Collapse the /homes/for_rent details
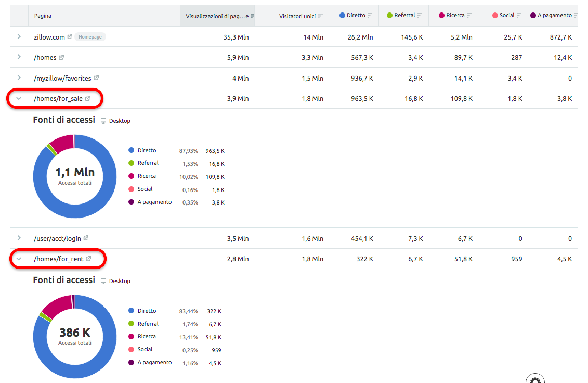The image size is (588, 383). click(19, 259)
